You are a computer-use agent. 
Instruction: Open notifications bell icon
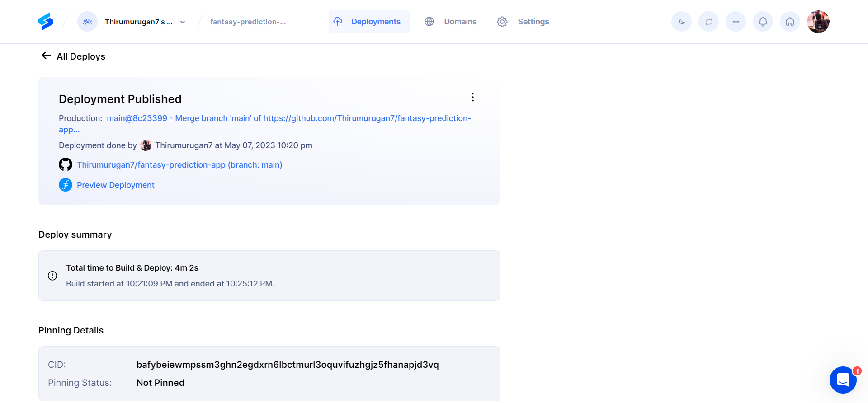coord(763,22)
